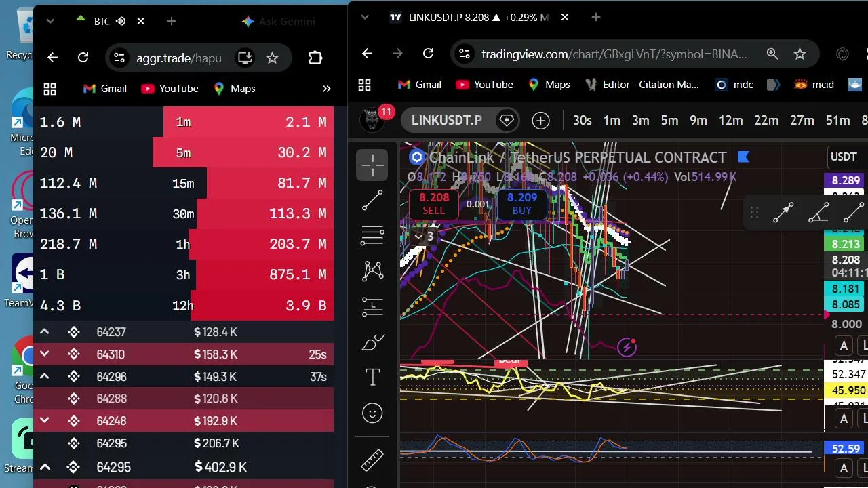Viewport: 868px width, 488px height.
Task: Open the tab search dropdown in aggr.trade window
Action: (50, 21)
